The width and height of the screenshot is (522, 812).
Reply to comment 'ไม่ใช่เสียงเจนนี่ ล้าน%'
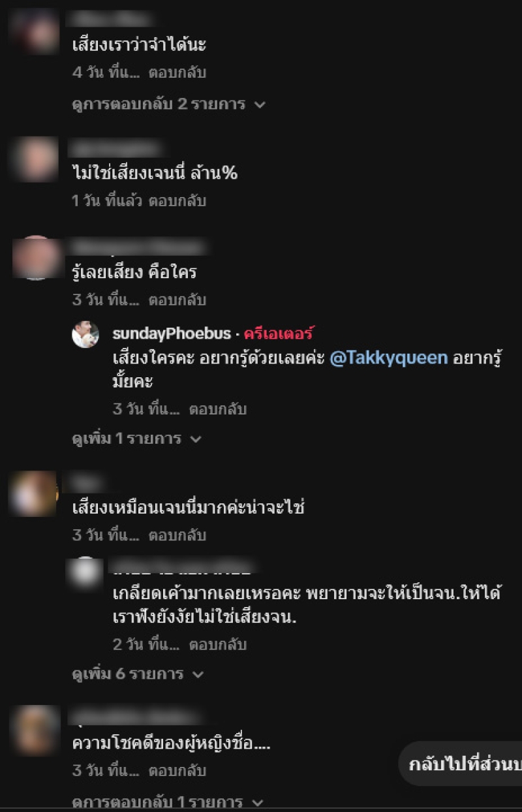click(x=177, y=200)
